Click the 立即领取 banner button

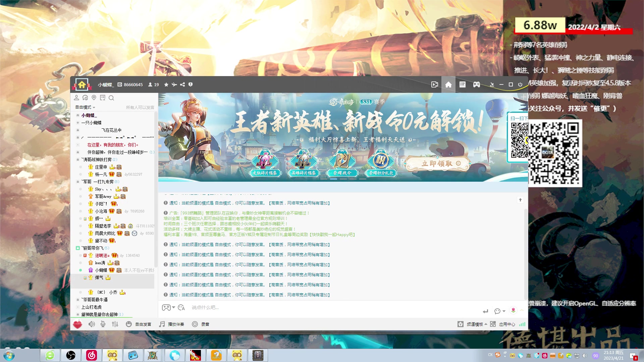437,164
